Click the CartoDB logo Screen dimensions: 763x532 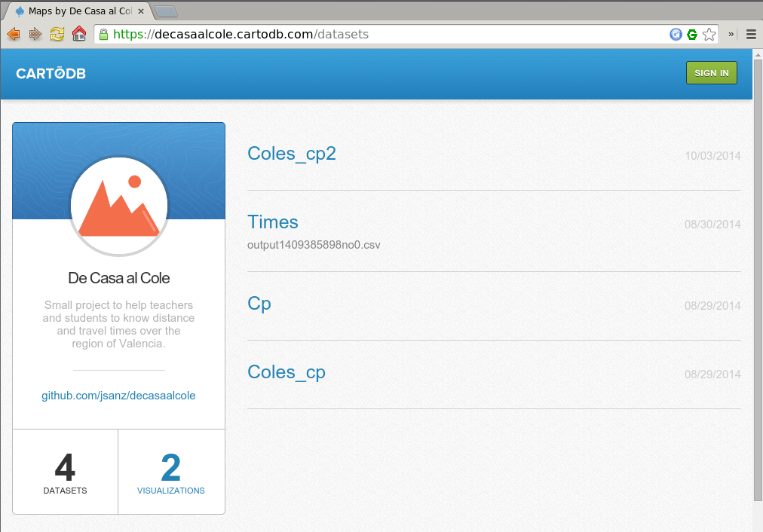[51, 73]
